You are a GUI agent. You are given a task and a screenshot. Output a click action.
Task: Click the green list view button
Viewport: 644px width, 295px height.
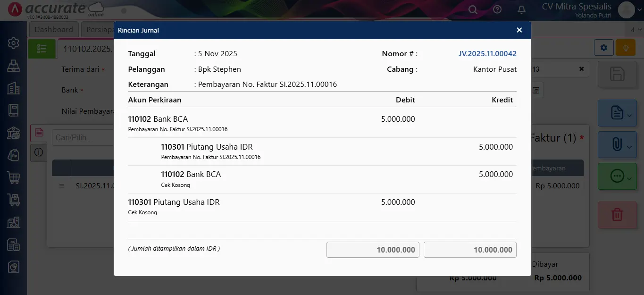pos(42,49)
